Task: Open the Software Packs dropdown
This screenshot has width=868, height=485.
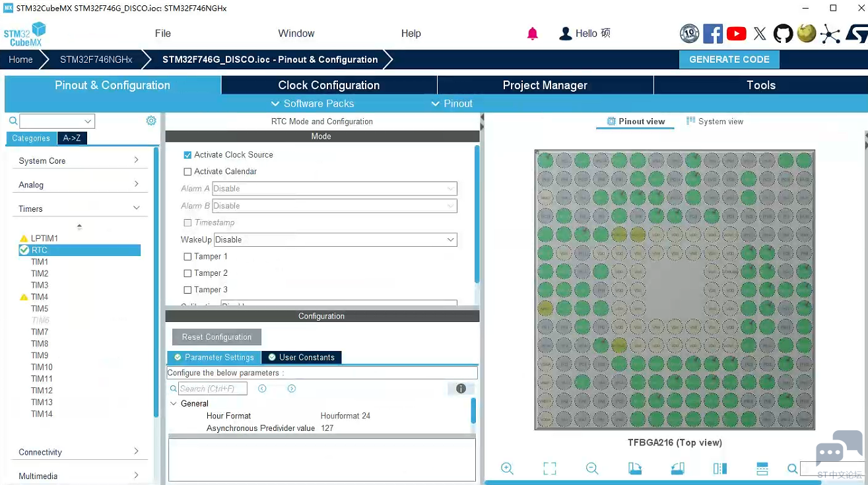Action: pyautogui.click(x=312, y=104)
